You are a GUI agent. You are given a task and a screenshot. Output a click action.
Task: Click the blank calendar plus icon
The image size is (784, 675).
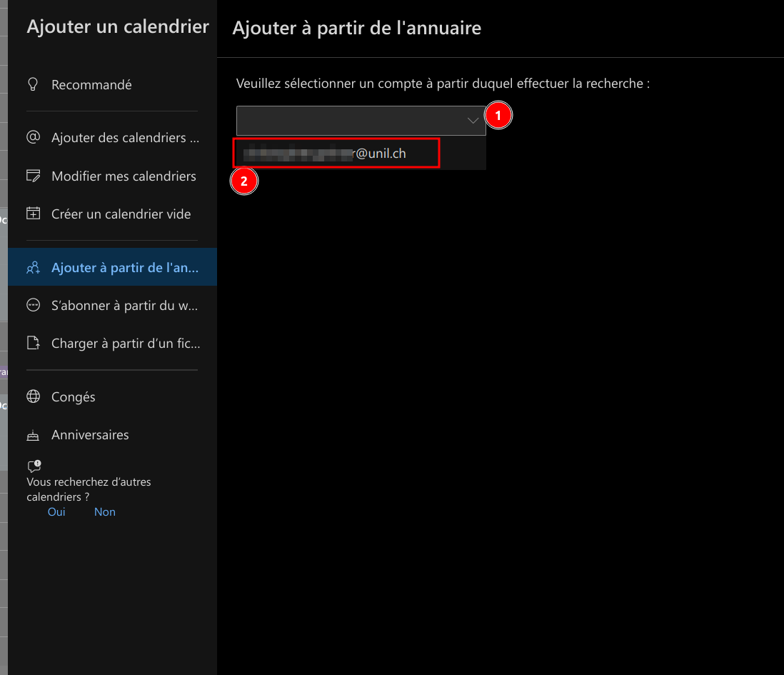[x=33, y=214]
